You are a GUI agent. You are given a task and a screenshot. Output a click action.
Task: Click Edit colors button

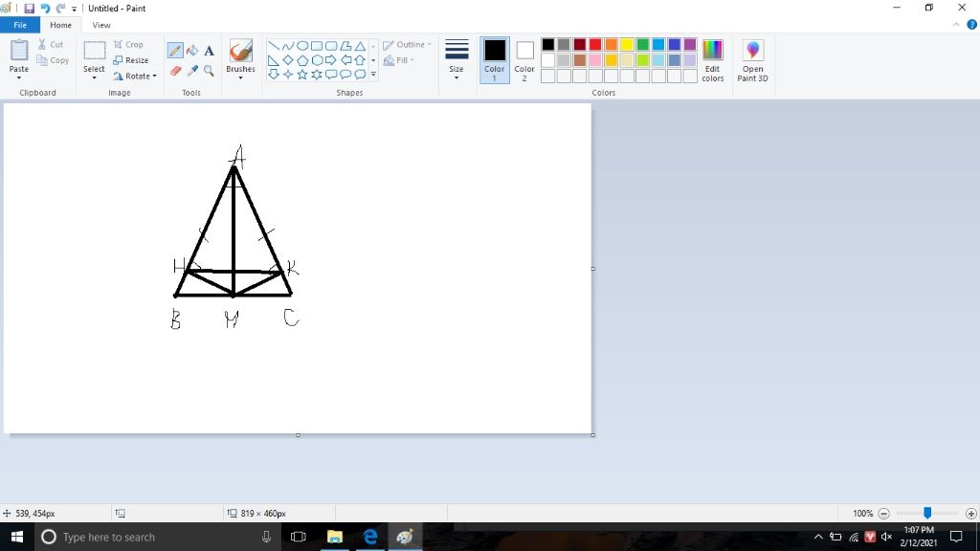pyautogui.click(x=712, y=60)
